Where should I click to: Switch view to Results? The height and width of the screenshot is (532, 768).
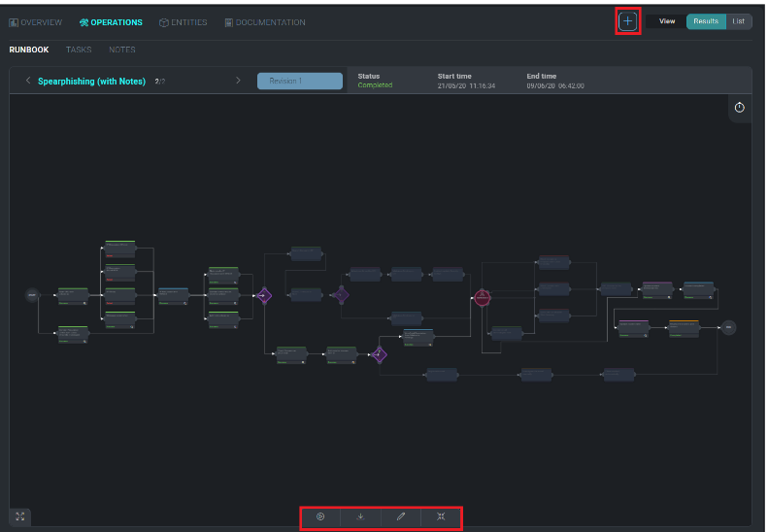[706, 21]
